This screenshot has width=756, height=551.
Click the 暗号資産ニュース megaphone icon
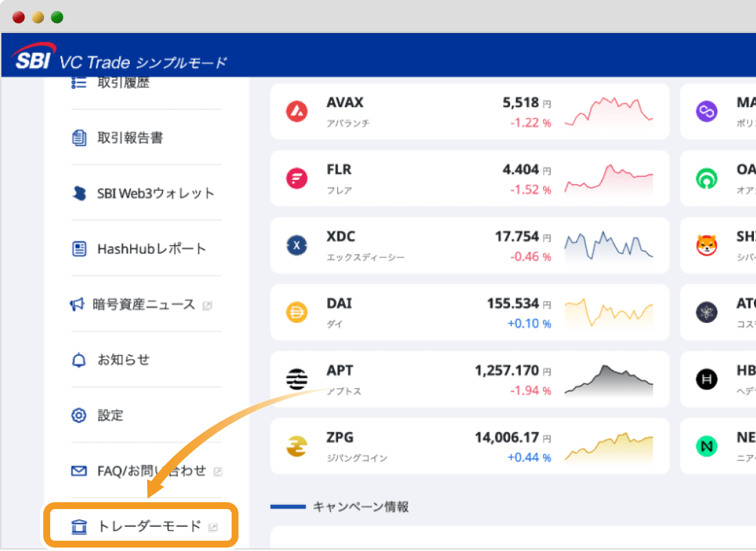click(x=77, y=304)
